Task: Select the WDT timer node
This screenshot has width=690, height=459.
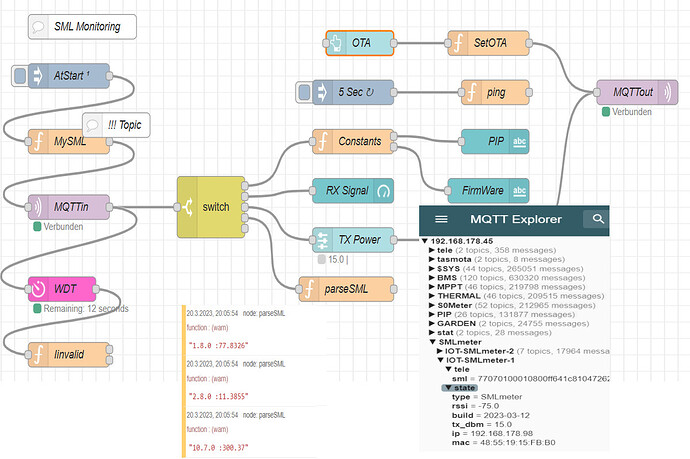Action: pos(62,289)
